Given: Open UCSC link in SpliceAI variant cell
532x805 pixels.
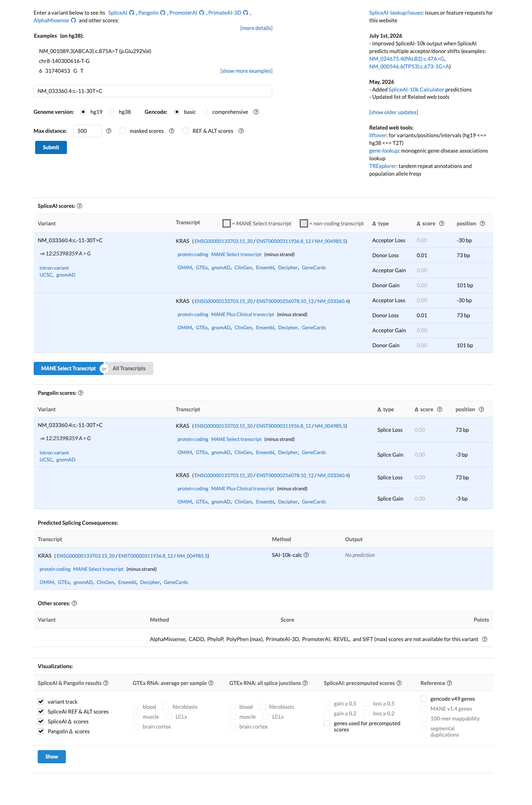Looking at the screenshot, I should pos(46,275).
